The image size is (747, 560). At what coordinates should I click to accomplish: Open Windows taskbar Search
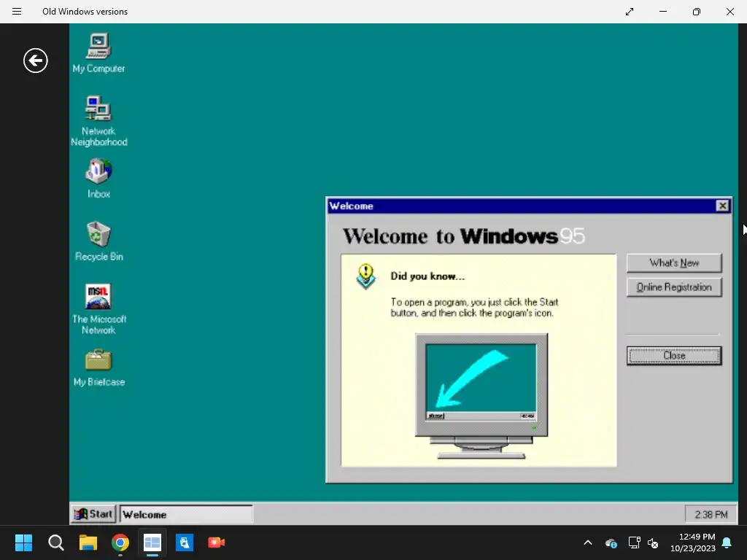tap(55, 542)
